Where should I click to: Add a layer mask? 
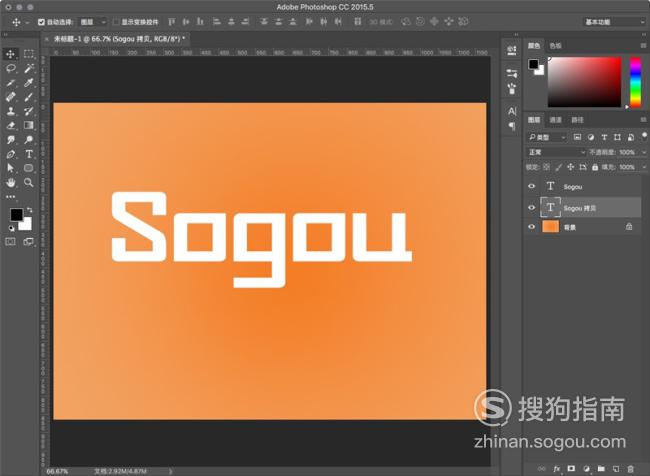coord(571,469)
